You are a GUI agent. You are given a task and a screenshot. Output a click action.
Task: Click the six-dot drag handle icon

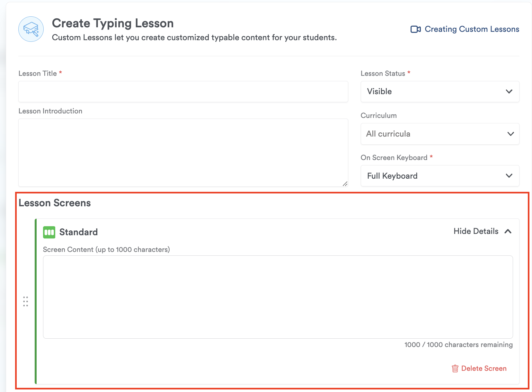tap(26, 301)
